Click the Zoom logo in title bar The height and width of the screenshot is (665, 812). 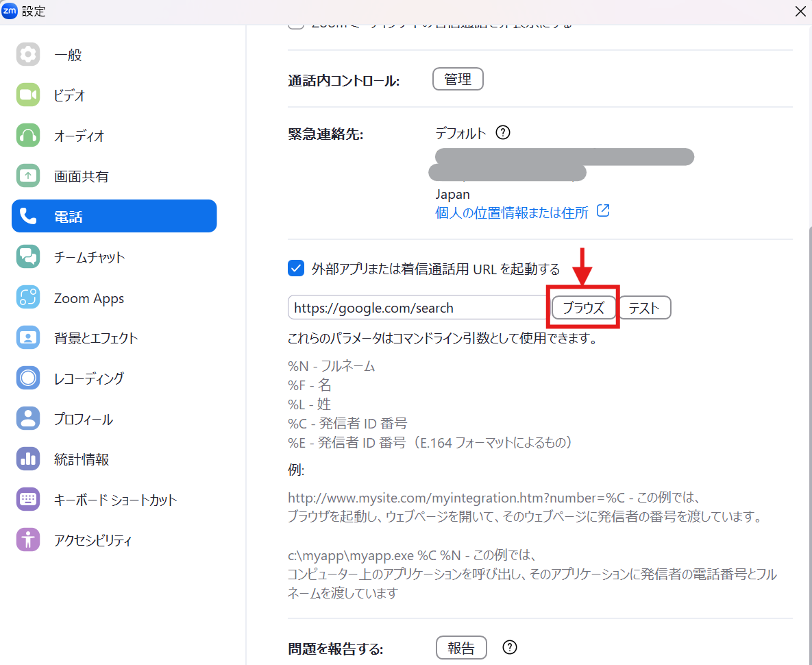pos(10,11)
